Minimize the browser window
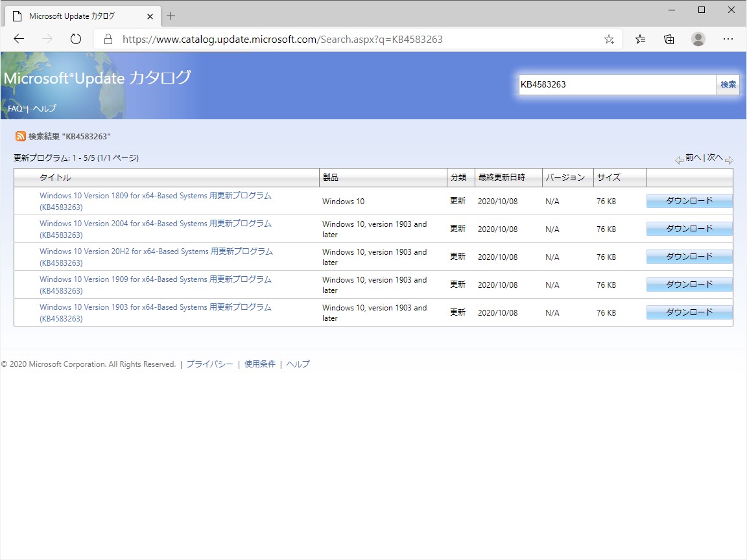Image resolution: width=747 pixels, height=560 pixels. (x=672, y=10)
